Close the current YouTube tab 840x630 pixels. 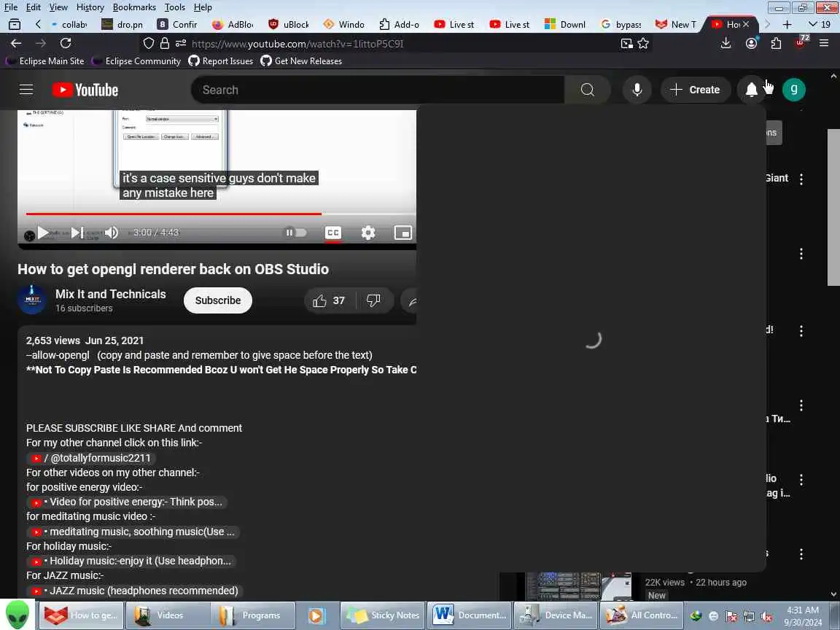(745, 24)
